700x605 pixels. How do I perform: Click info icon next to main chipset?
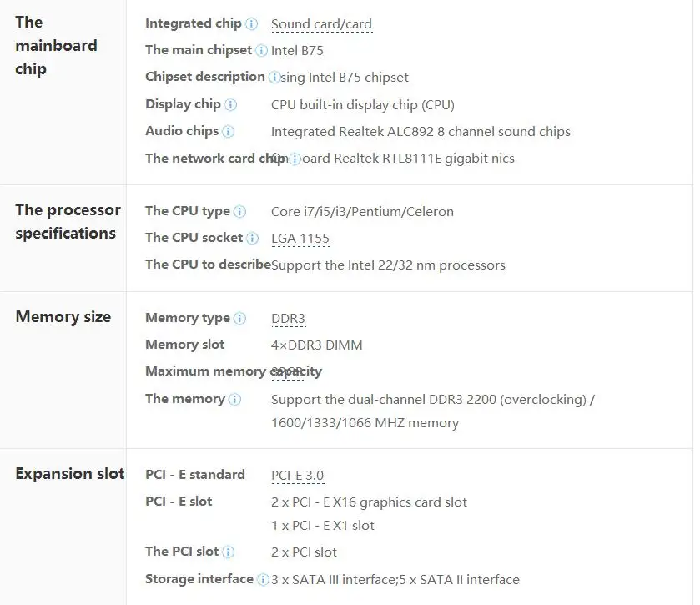pos(262,51)
